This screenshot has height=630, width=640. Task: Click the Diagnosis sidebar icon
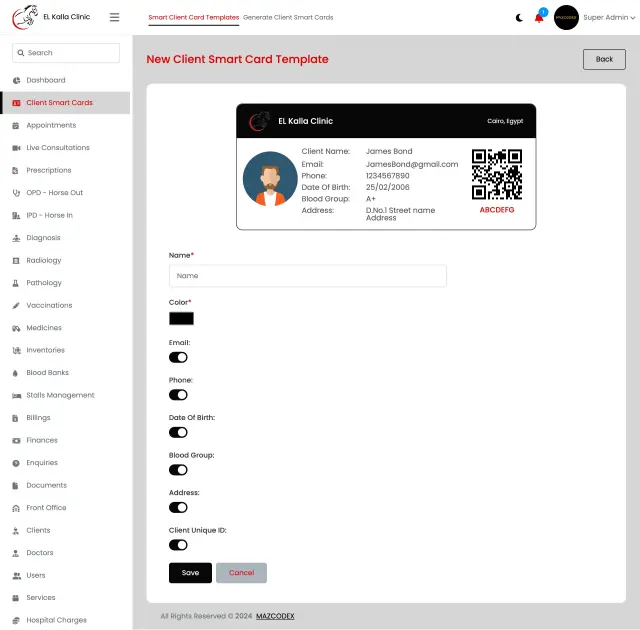tap(16, 238)
